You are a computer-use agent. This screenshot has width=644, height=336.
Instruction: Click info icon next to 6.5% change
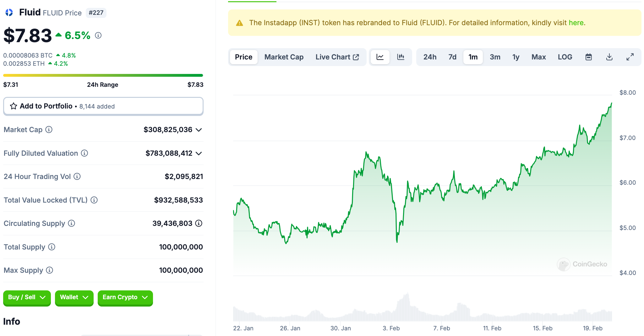point(98,35)
